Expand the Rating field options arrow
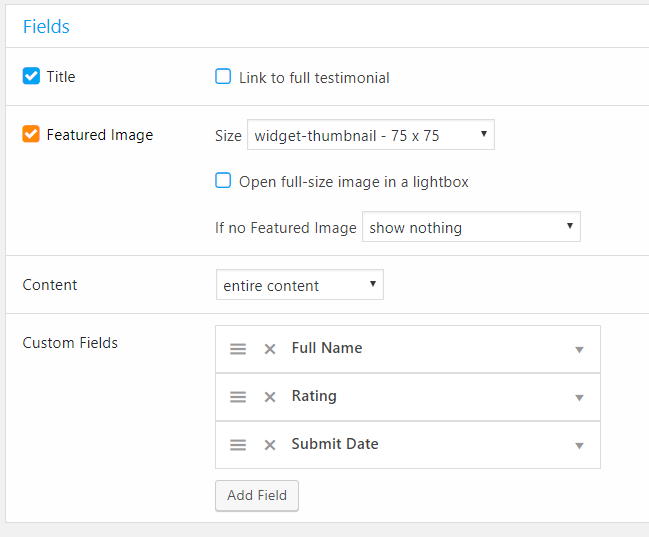The height and width of the screenshot is (537, 649). [x=579, y=398]
